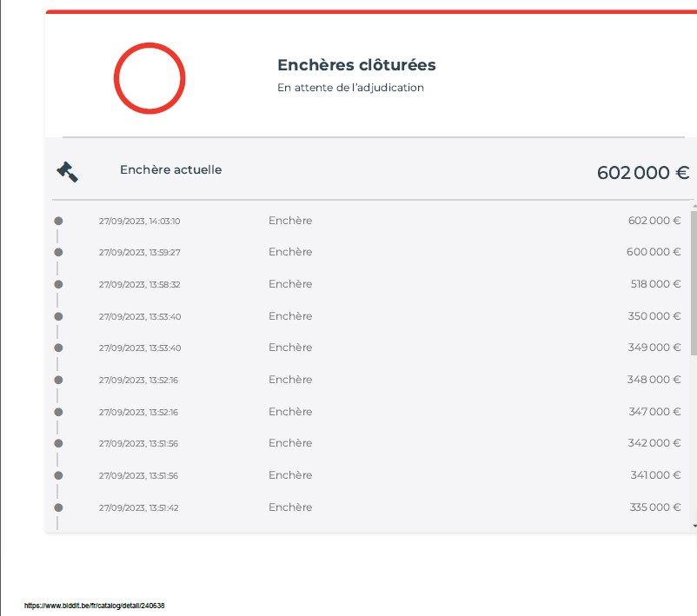Click 'Enchère' label in the 342 000 € row

(290, 443)
